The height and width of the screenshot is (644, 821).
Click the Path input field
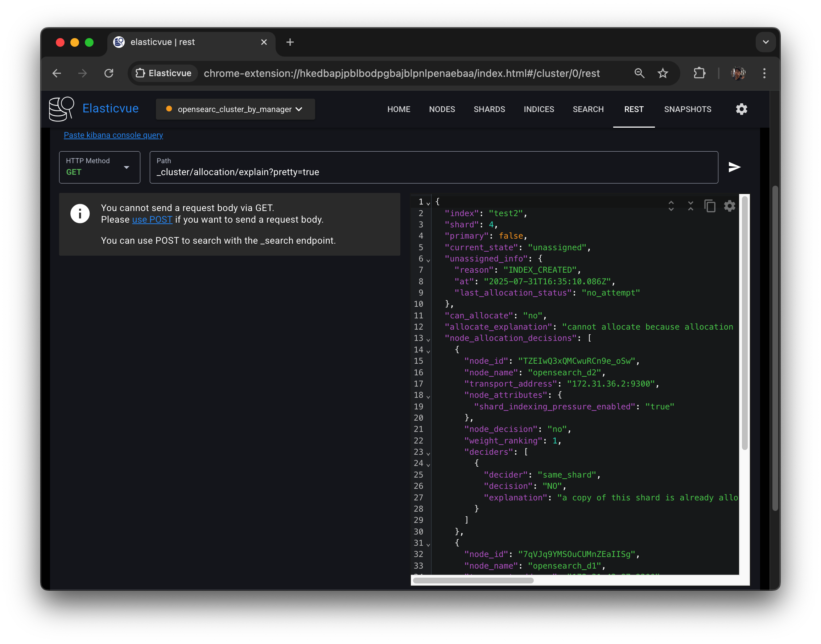(434, 172)
